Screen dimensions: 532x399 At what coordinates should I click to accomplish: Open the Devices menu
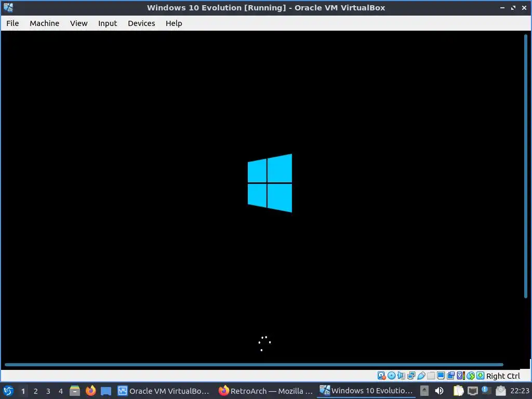pyautogui.click(x=141, y=23)
